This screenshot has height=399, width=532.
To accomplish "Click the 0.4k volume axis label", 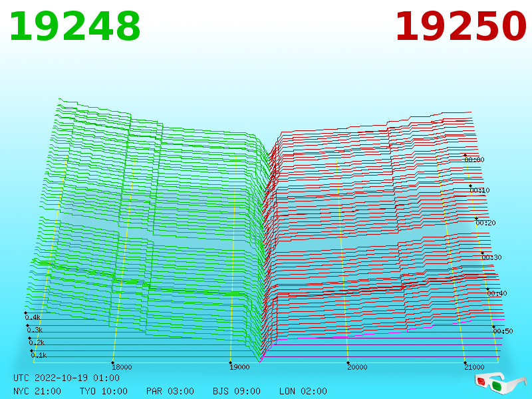I will point(33,318).
